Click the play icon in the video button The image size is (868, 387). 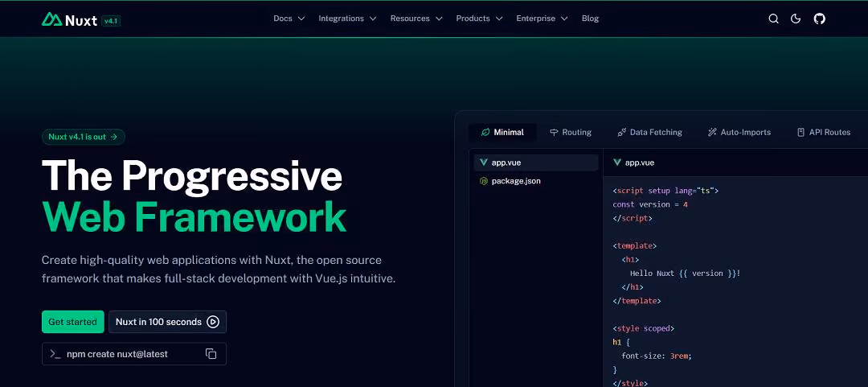[x=212, y=322]
